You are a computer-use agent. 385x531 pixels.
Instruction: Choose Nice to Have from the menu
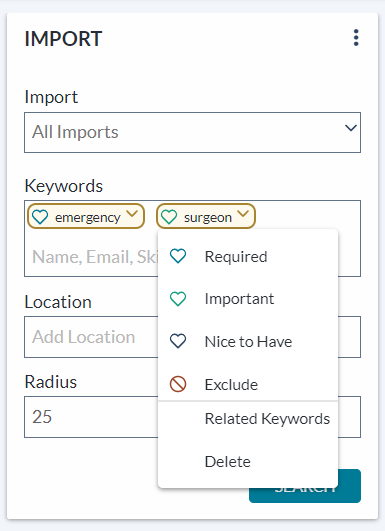click(x=248, y=342)
